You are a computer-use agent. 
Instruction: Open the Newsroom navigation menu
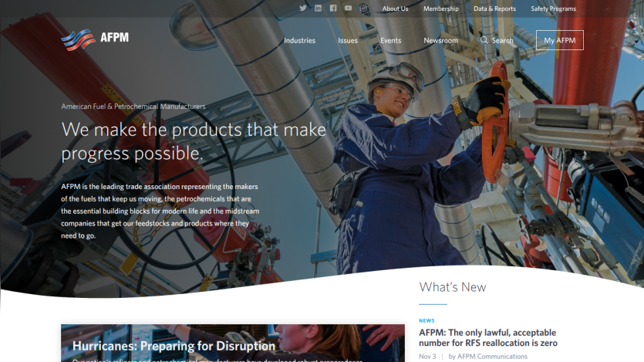tap(440, 41)
